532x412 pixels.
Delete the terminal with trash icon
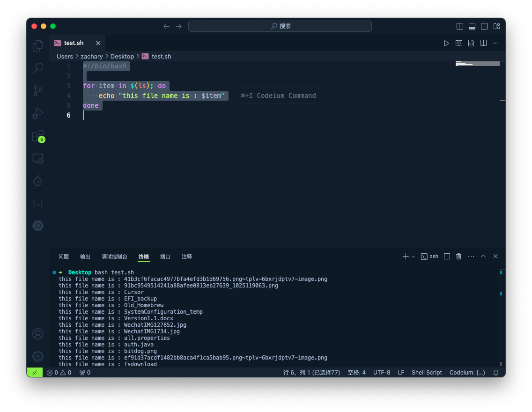(459, 257)
